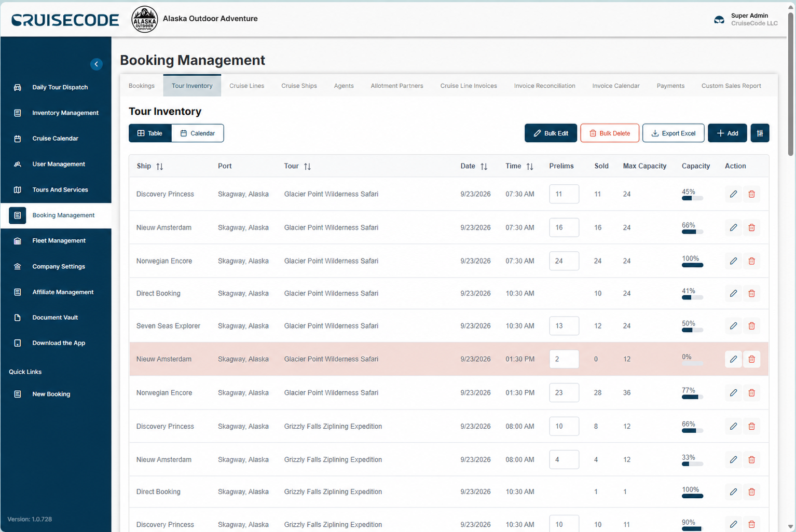Switch to Calendar view
This screenshot has height=532, width=796.
coord(198,133)
